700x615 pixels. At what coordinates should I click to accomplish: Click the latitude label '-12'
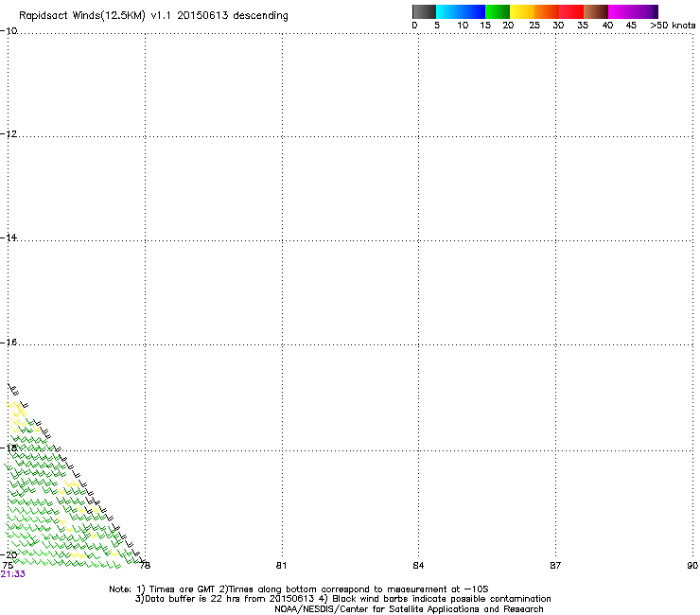click(x=9, y=133)
